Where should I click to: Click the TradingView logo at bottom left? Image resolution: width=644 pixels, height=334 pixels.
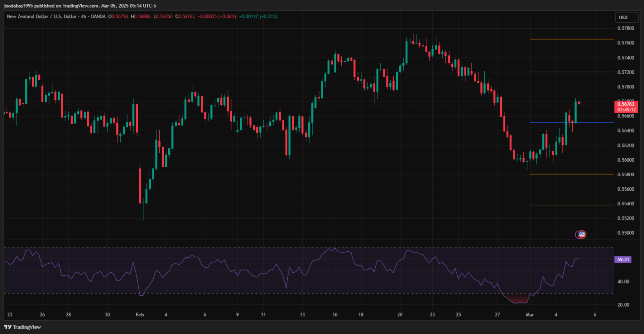coord(22,327)
